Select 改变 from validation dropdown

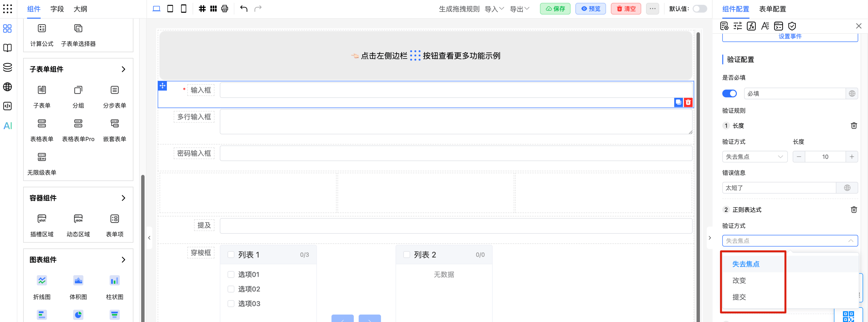(x=739, y=281)
